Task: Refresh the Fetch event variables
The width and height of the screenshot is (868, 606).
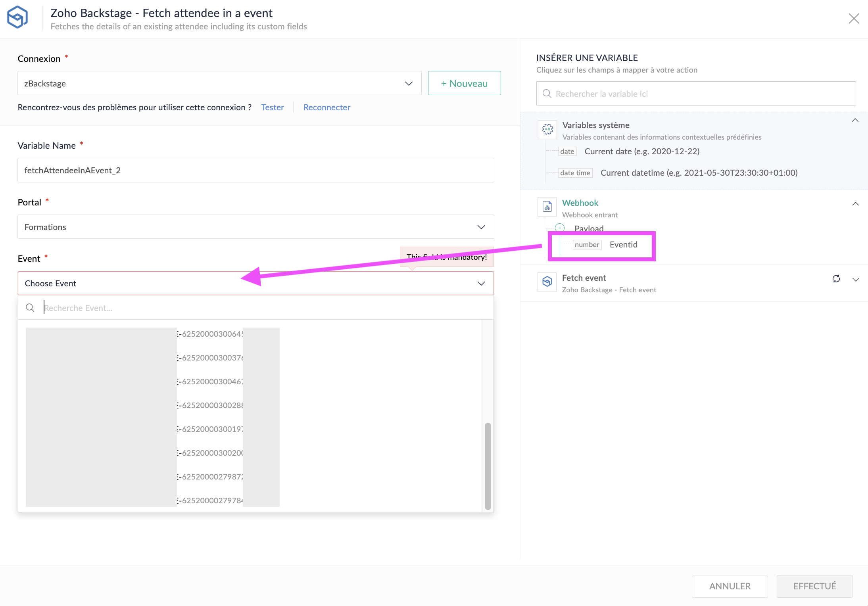Action: pyautogui.click(x=836, y=279)
